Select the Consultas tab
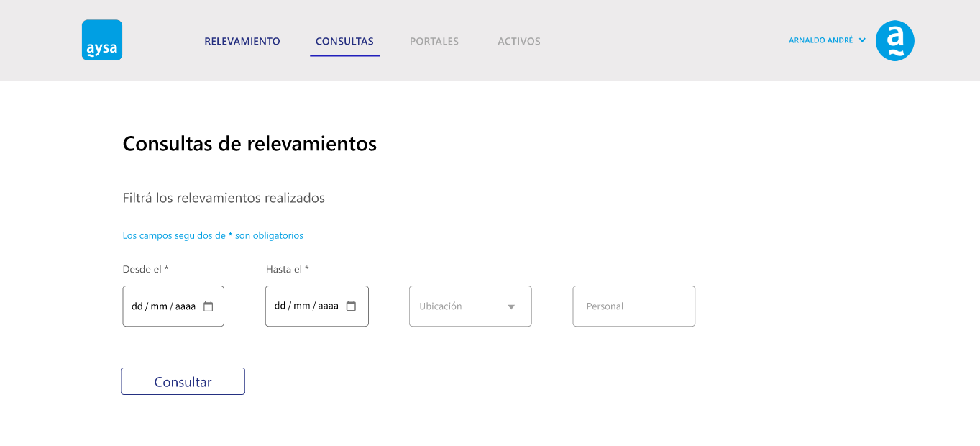Viewport: 980px width, 446px height. pos(344,42)
